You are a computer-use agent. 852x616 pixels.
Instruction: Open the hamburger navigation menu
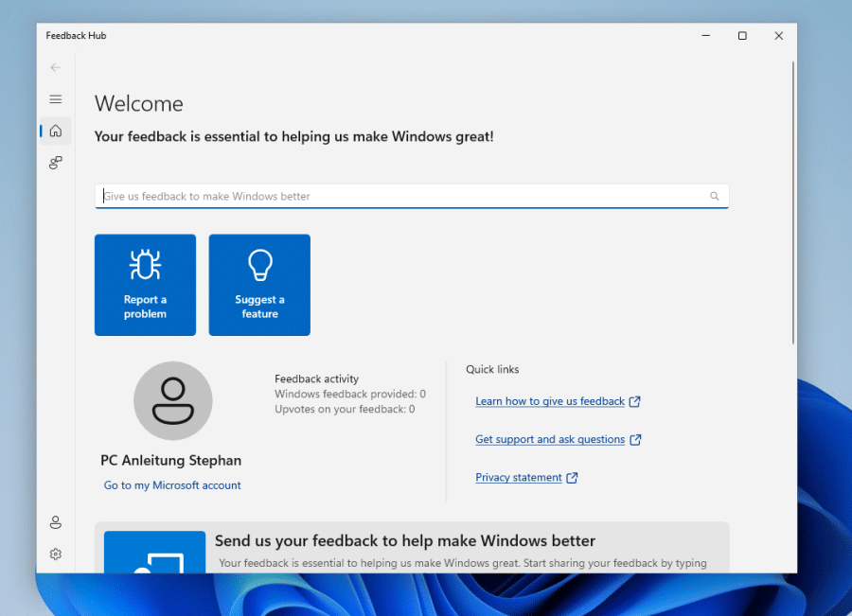tap(56, 99)
